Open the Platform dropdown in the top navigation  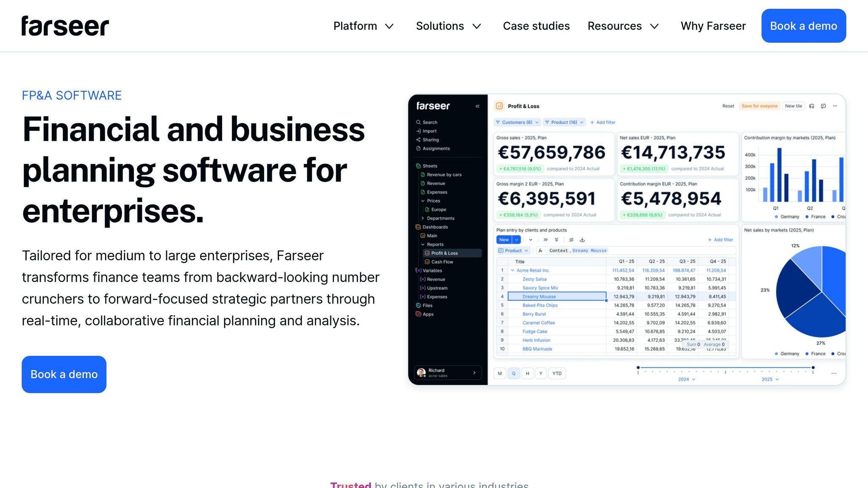[x=364, y=26]
